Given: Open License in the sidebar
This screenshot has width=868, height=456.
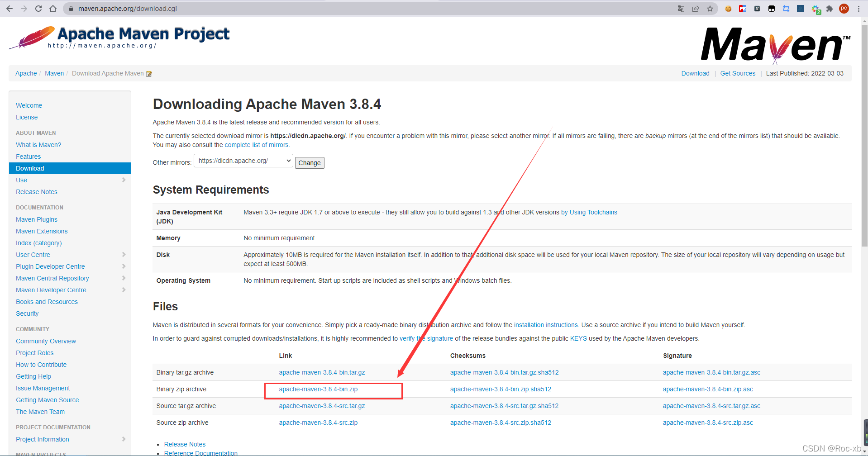Looking at the screenshot, I should pos(27,117).
